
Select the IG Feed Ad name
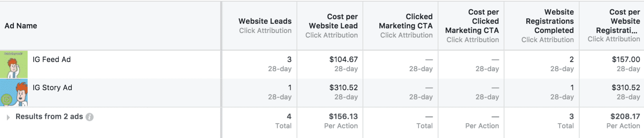point(51,59)
